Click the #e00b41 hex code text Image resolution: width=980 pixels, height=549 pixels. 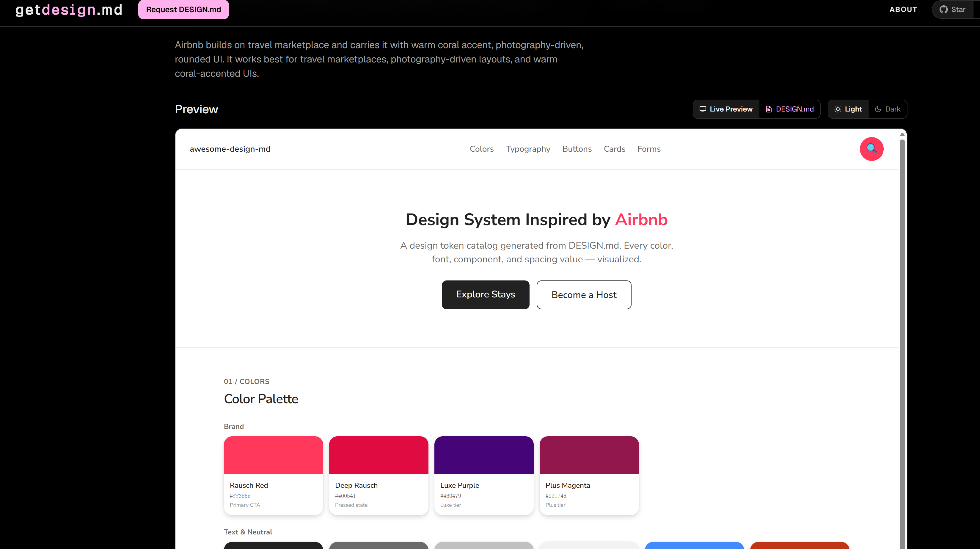(345, 496)
